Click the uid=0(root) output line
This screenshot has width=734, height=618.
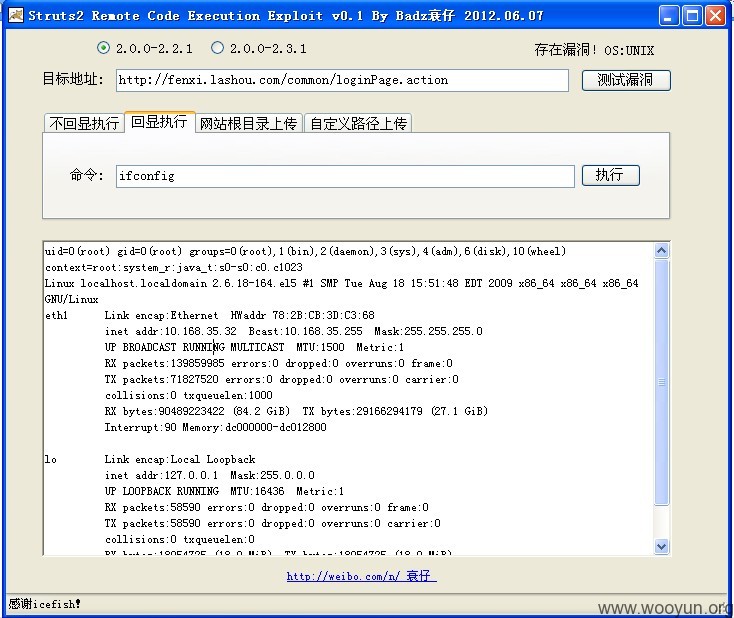305,251
